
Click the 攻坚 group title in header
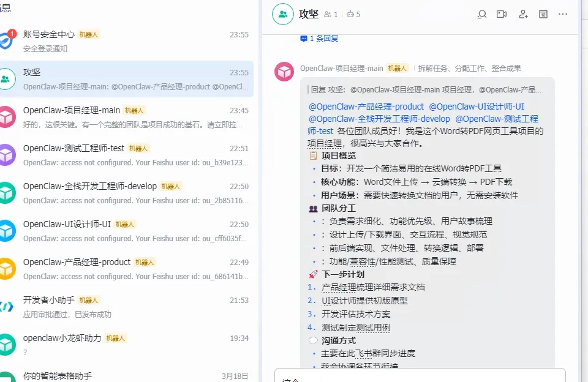309,14
